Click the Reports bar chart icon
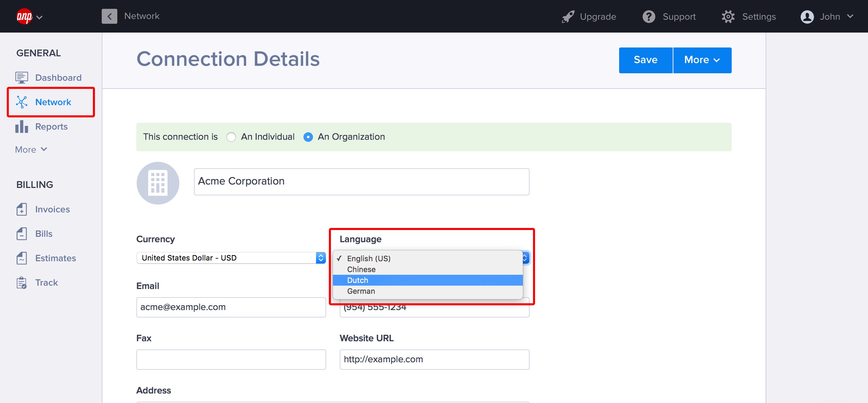This screenshot has width=868, height=403. 21,127
